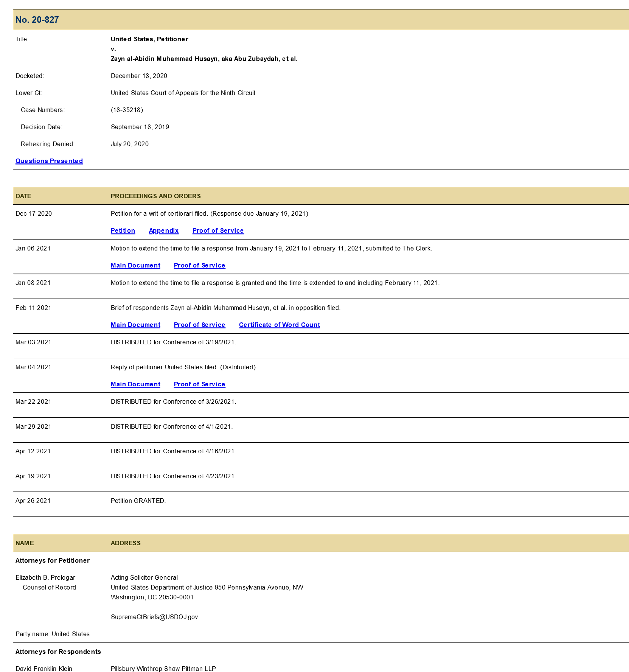The height and width of the screenshot is (672, 629).
Task: Open the Questions Presented link
Action: 49,161
